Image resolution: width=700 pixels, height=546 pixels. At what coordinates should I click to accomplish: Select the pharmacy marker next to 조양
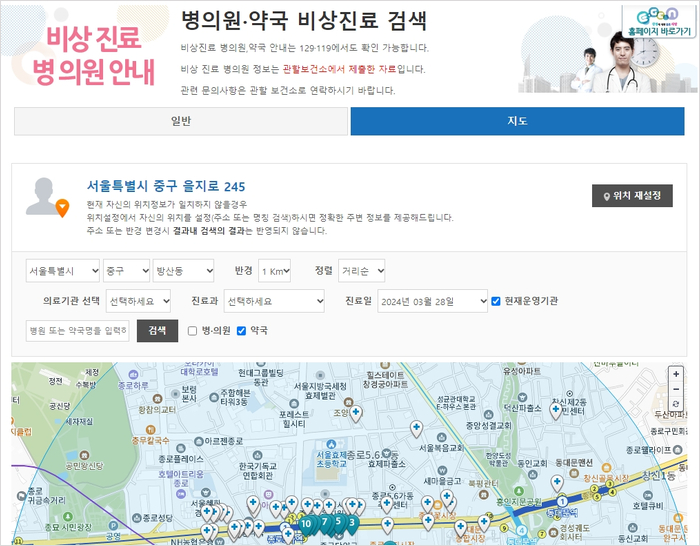356,414
